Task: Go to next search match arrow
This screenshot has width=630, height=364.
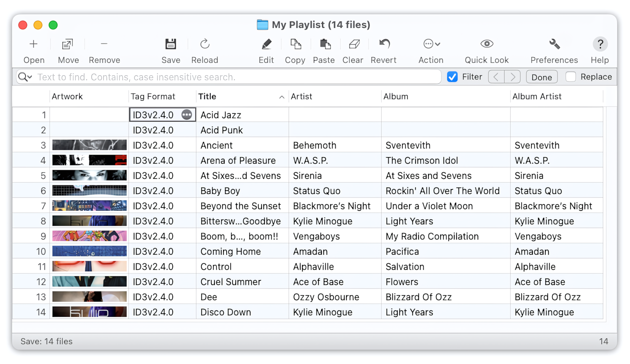Action: (x=512, y=77)
